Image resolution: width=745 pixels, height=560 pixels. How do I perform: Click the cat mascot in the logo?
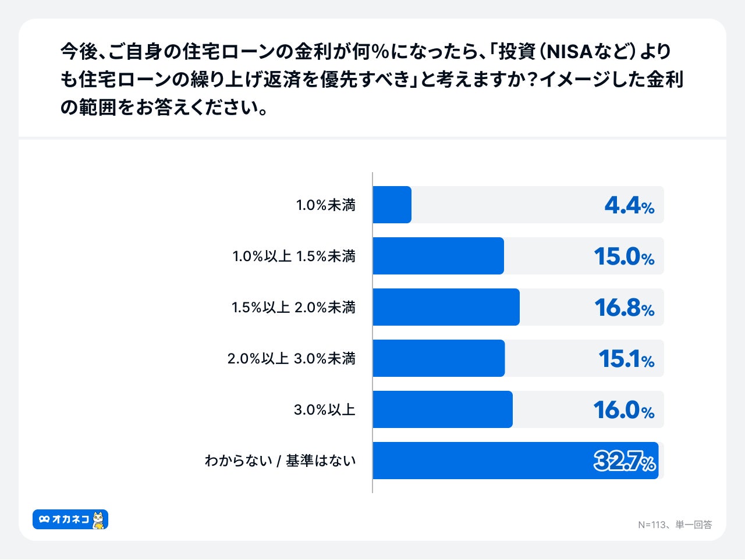point(99,520)
